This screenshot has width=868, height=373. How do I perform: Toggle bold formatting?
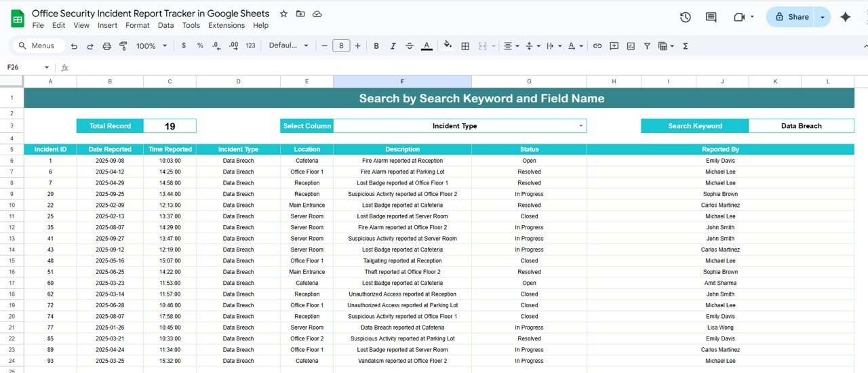click(376, 46)
